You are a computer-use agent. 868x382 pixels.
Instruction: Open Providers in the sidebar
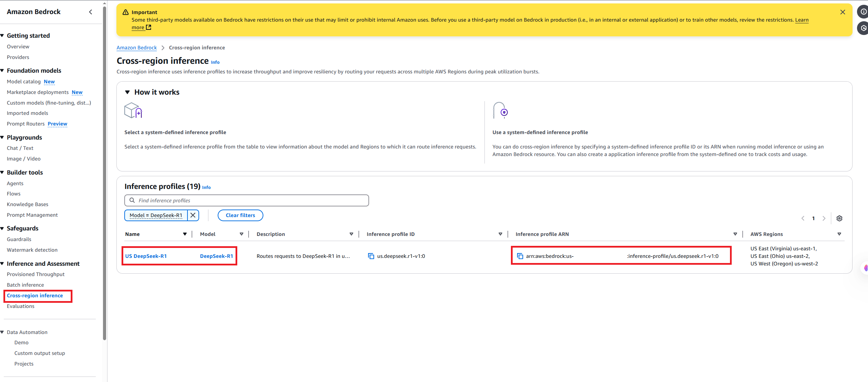pyautogui.click(x=18, y=57)
